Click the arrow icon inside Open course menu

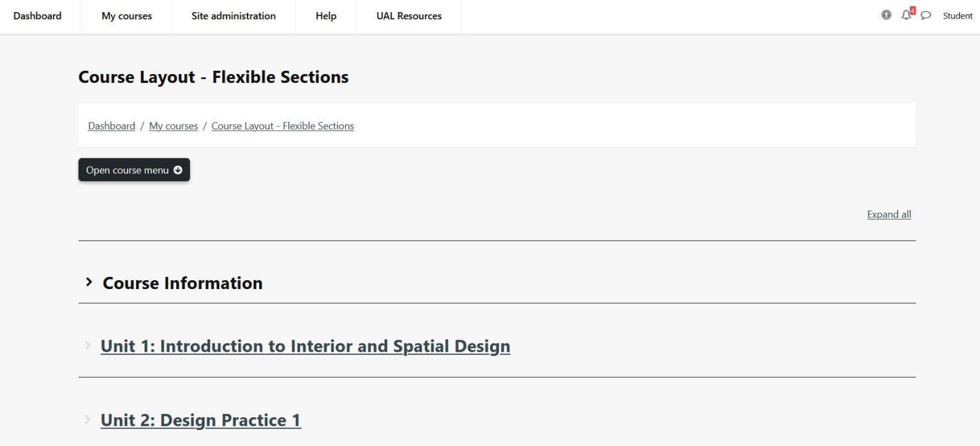click(x=179, y=170)
